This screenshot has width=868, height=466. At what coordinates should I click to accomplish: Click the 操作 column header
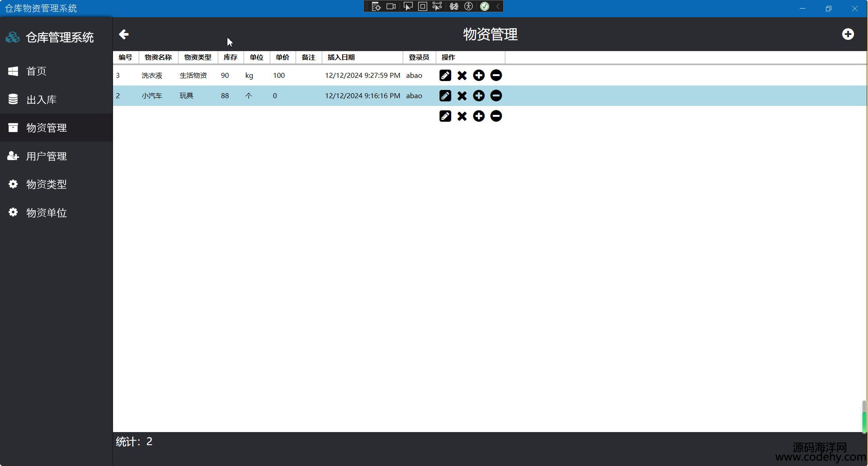470,57
